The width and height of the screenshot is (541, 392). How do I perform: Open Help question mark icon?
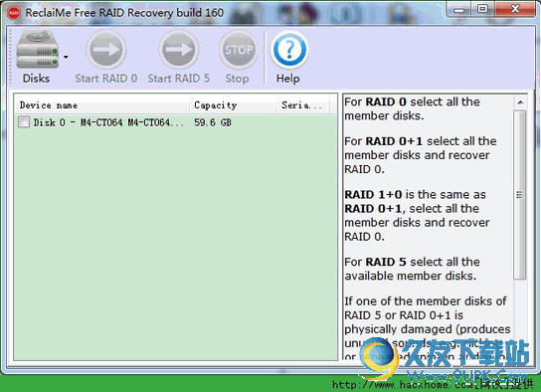tap(289, 50)
